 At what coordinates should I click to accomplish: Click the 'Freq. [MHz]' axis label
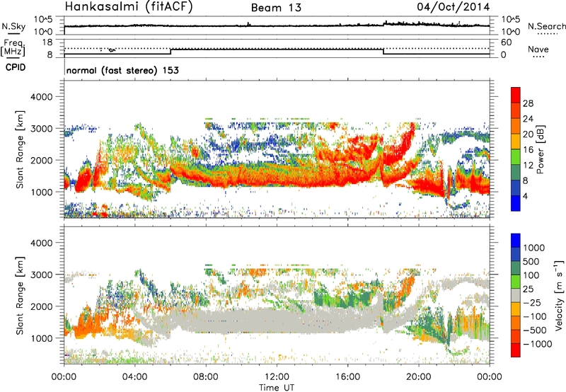pos(13,48)
